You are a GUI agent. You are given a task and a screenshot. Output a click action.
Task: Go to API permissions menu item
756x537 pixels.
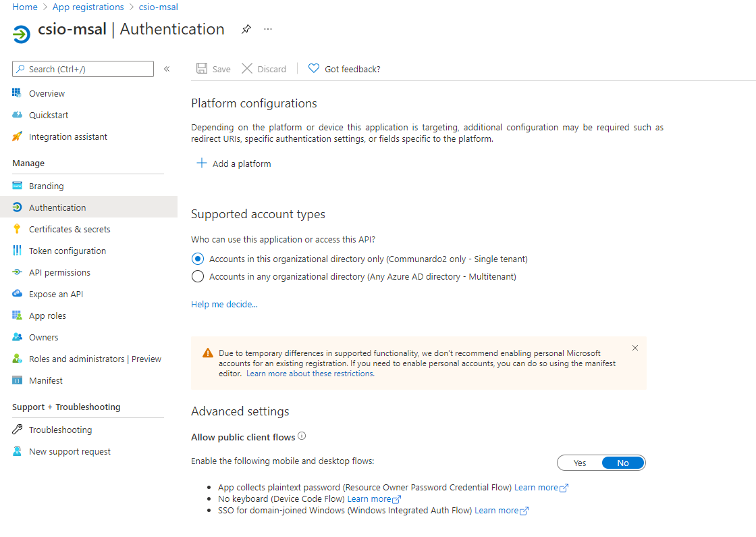click(x=59, y=272)
